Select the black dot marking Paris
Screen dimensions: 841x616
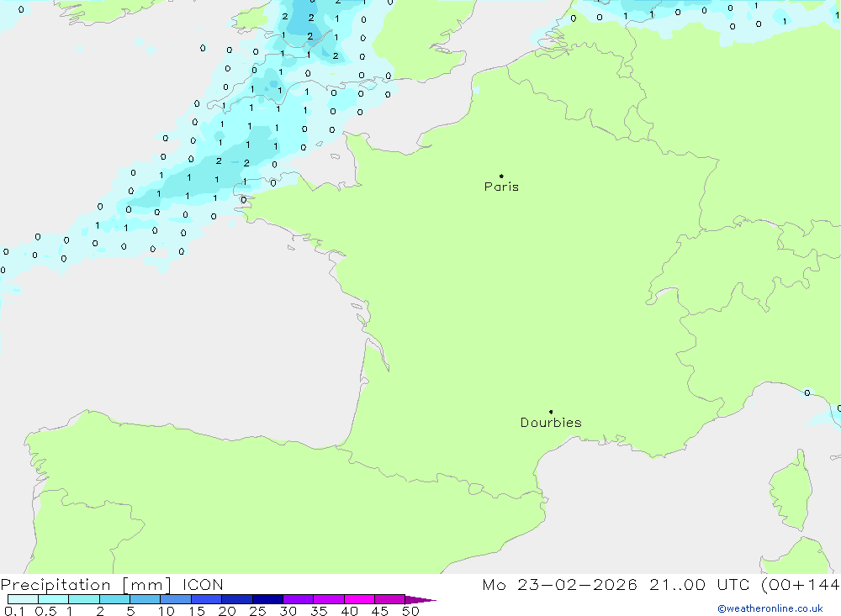tap(501, 176)
